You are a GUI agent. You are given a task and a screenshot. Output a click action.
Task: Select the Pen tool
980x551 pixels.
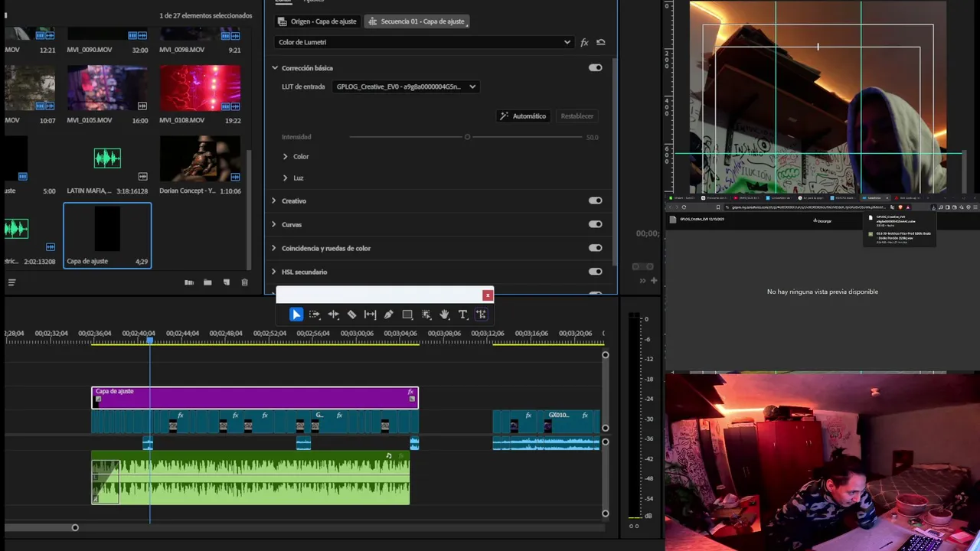coord(389,315)
